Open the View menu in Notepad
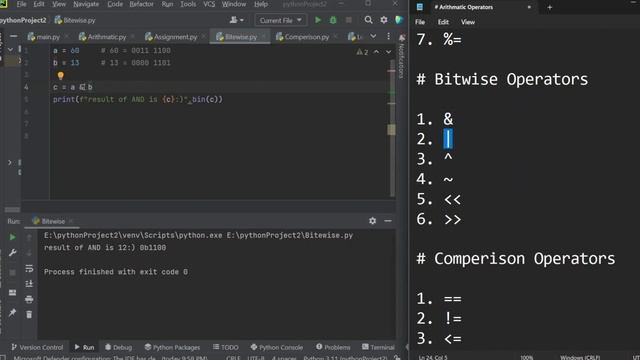The image size is (640, 360). [x=468, y=22]
